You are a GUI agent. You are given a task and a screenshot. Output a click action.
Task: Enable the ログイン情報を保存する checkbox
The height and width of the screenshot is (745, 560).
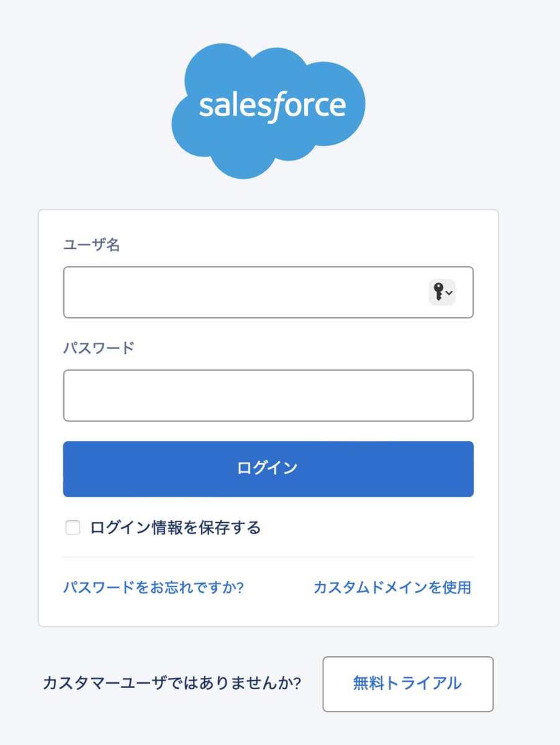(73, 528)
